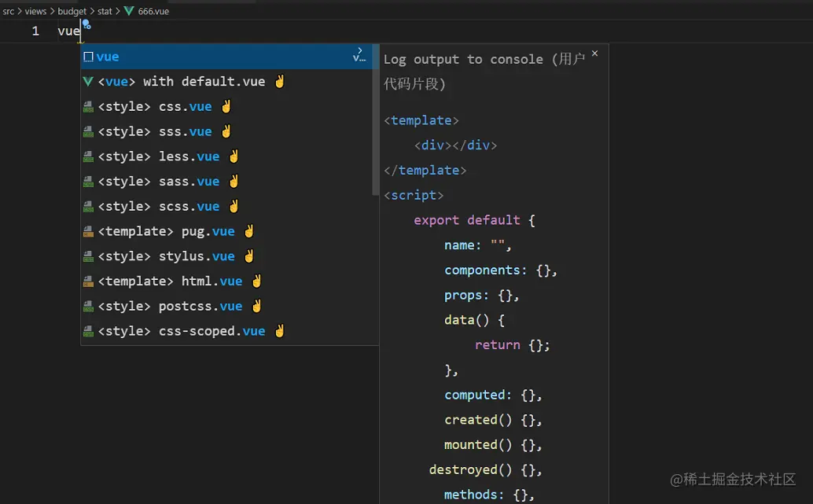Screen dimensions: 813x504
Task: Click 'return {};' line in preview
Action: 513,345
